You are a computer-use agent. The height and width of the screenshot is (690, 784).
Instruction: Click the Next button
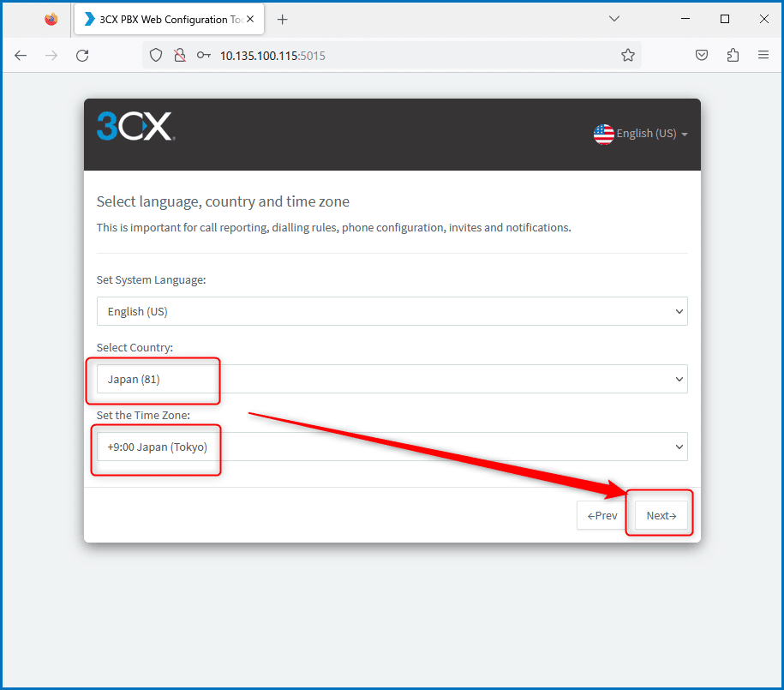[x=661, y=515]
